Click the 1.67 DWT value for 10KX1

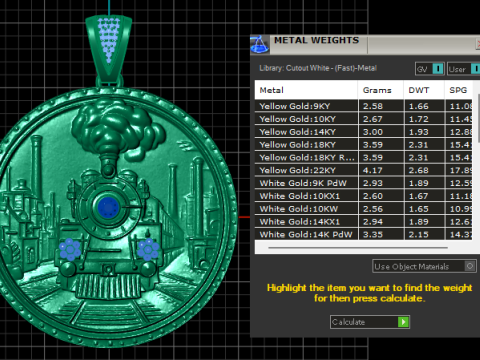[x=418, y=196]
